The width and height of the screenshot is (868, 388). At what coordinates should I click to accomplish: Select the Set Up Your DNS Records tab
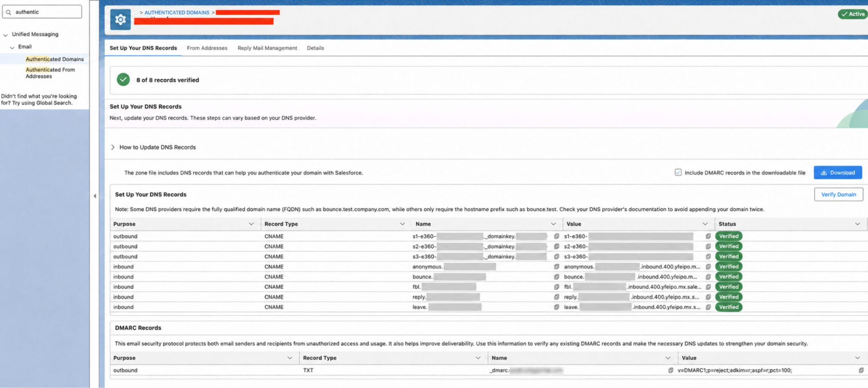143,48
